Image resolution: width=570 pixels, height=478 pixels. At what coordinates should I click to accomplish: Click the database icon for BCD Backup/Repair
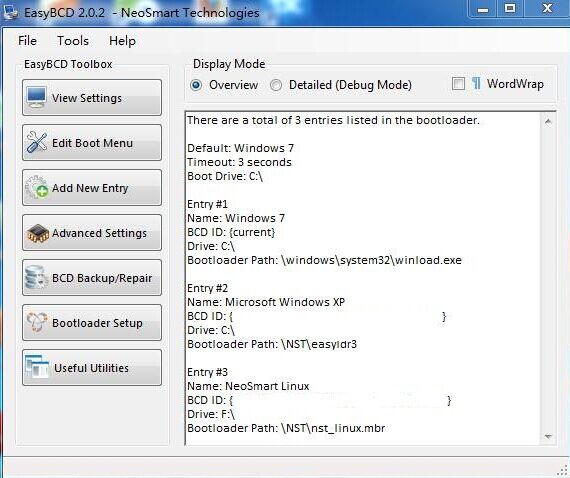coord(36,277)
